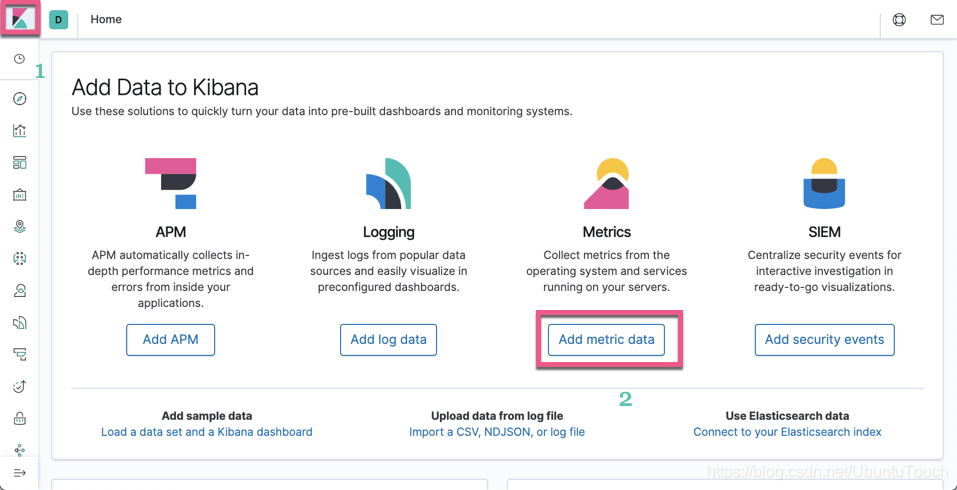
Task: Open the Dashboard icon in sidebar
Action: click(x=19, y=163)
